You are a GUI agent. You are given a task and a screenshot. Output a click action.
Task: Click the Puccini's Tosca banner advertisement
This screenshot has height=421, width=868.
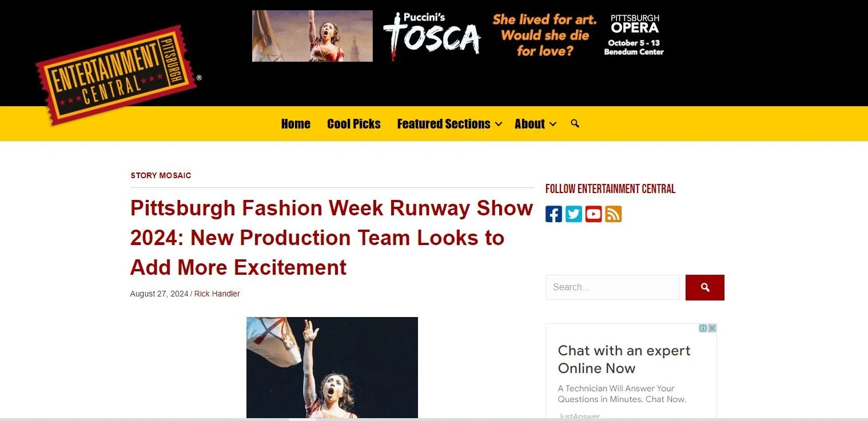coord(458,36)
